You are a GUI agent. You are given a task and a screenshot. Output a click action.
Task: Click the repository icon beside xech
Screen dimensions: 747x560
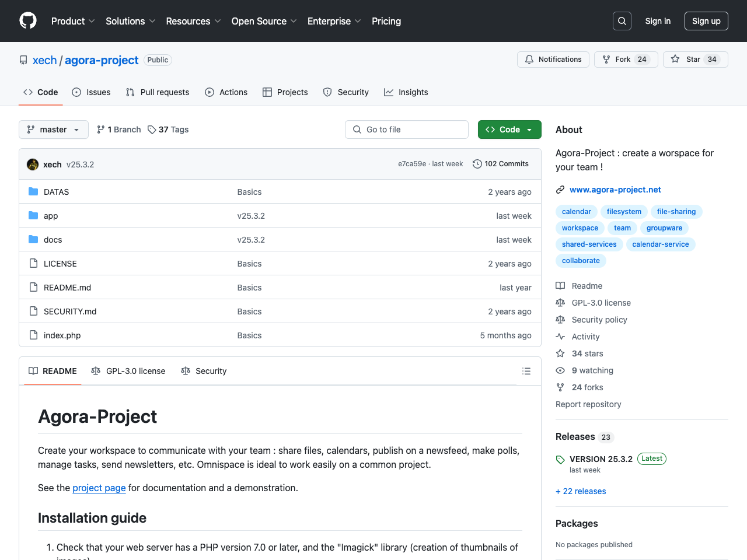tap(23, 60)
